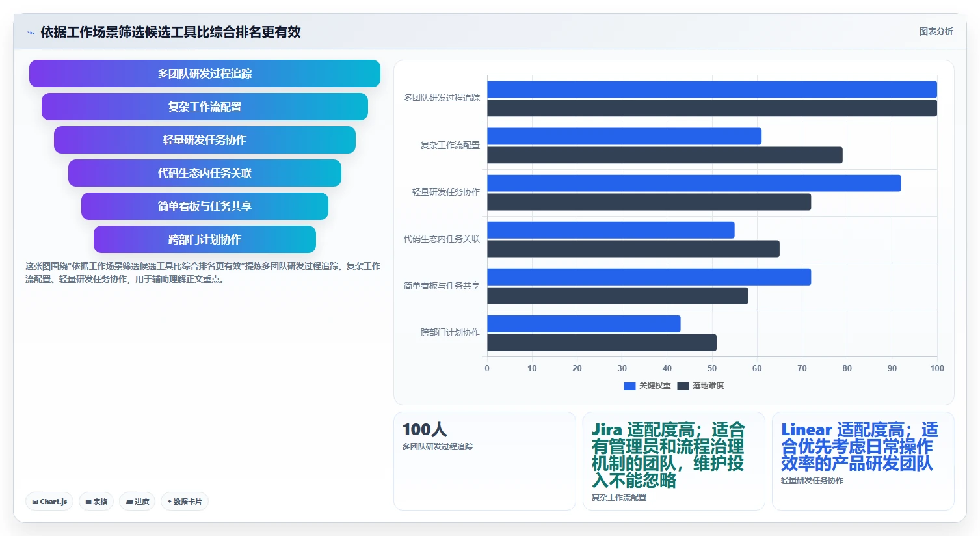Image resolution: width=980 pixels, height=536 pixels.
Task: Click the dark bar for 简单看板与任务共享
Action: [618, 295]
